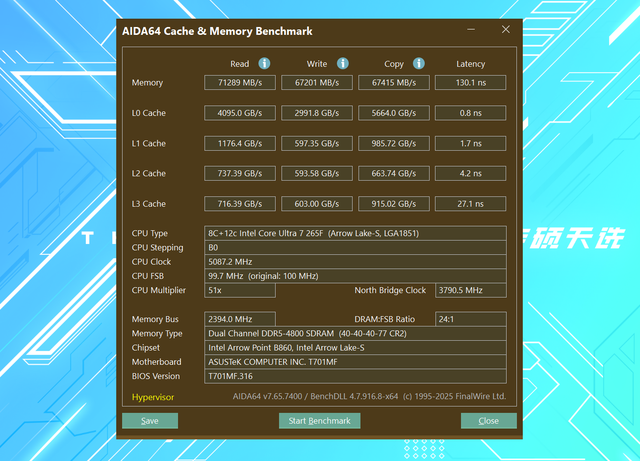Screen dimensions: 640x461
Task: Click the Motherboard field ASUSTeK T701MF
Action: 355,362
